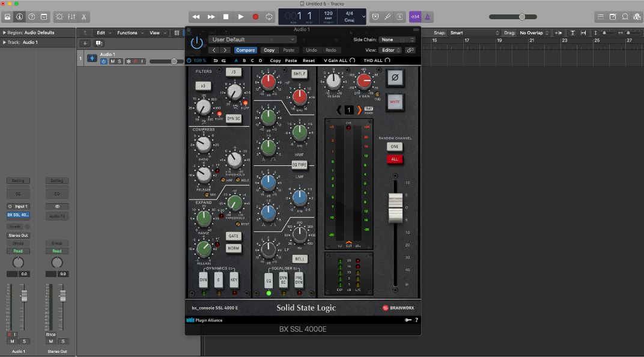Open the Library panel icon
Screen dimensions: 644x357
(x=7, y=17)
